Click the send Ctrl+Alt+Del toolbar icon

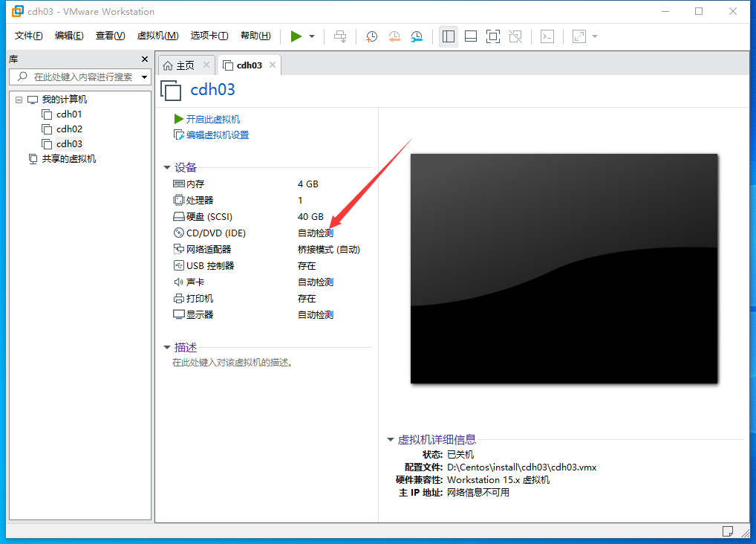pos(340,36)
